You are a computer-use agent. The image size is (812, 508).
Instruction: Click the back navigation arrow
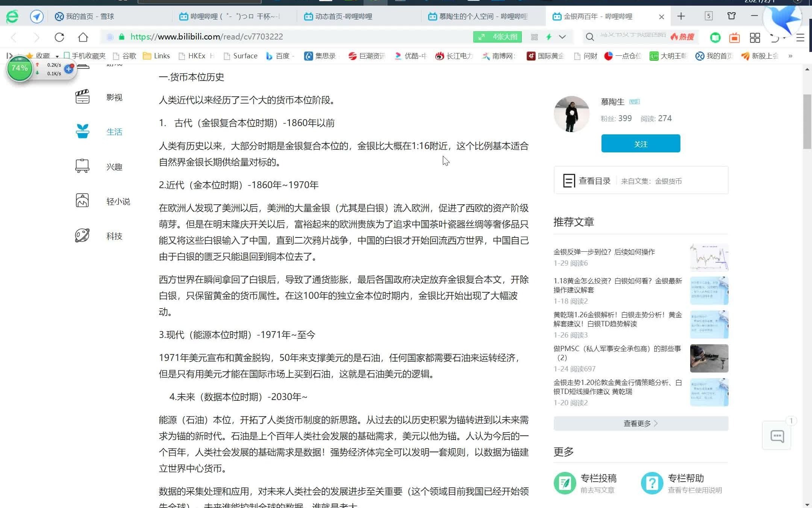pyautogui.click(x=14, y=37)
